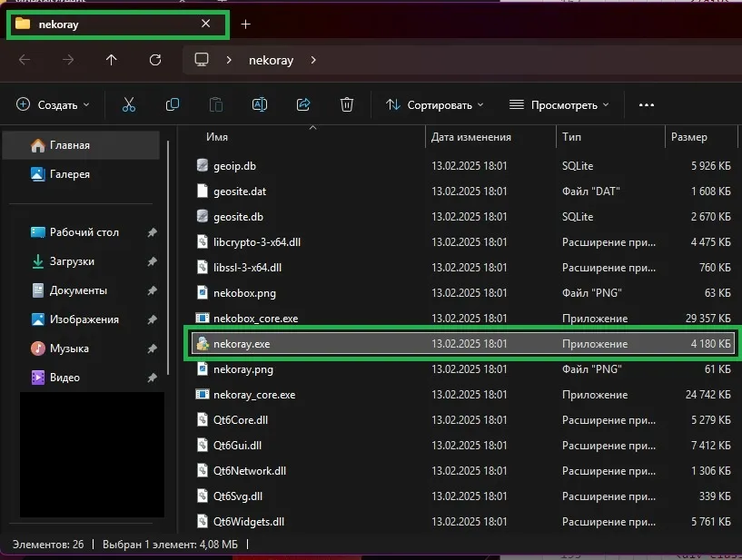Click the This PC monitor icon in address bar
This screenshot has height=560, width=742.
point(202,60)
